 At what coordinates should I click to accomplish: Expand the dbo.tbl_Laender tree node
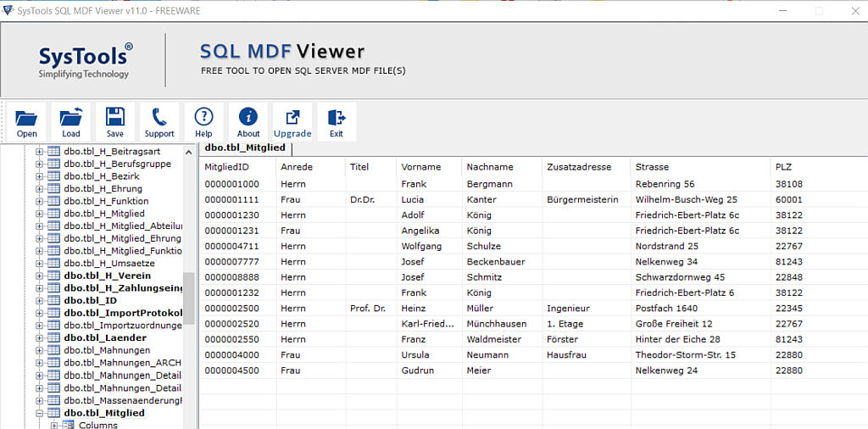point(39,338)
